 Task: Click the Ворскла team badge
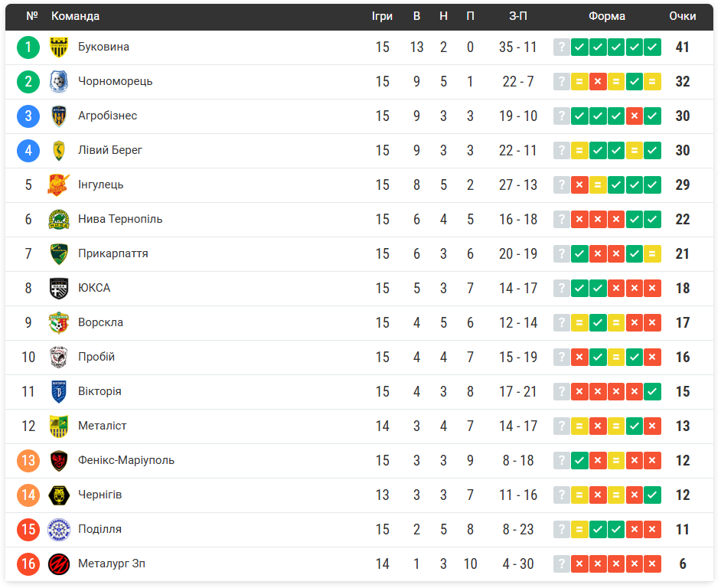pyautogui.click(x=59, y=323)
